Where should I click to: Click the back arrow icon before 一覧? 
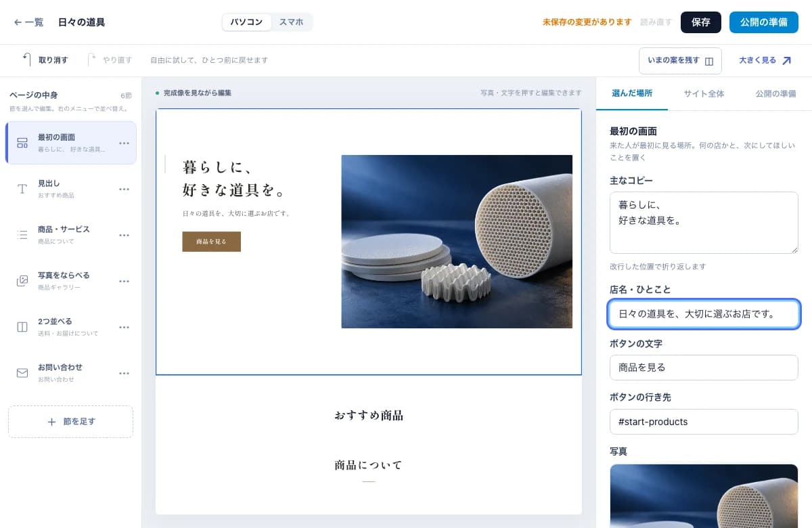click(18, 22)
